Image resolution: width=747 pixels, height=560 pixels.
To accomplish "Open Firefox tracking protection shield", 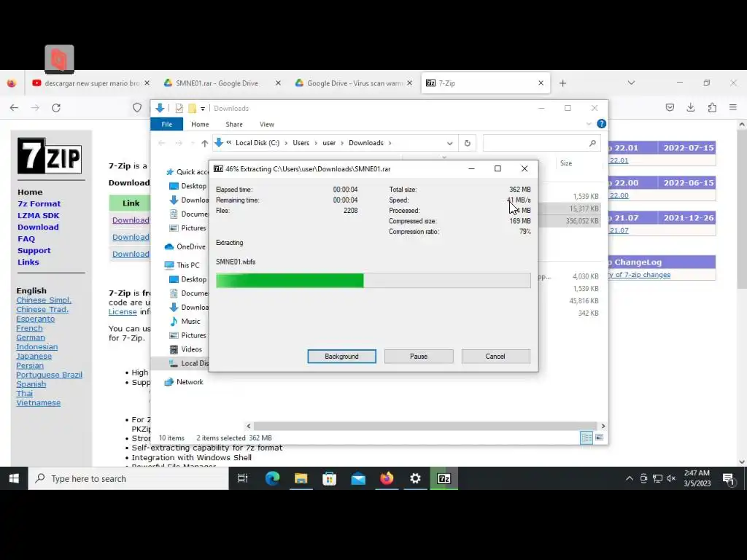I will (x=137, y=108).
